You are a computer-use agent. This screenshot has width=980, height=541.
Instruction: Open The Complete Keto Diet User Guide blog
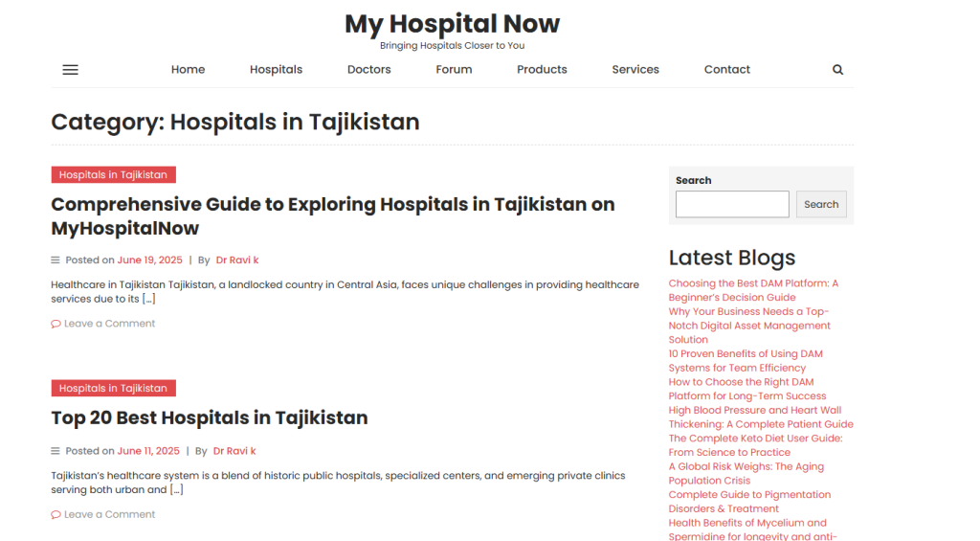(x=756, y=445)
